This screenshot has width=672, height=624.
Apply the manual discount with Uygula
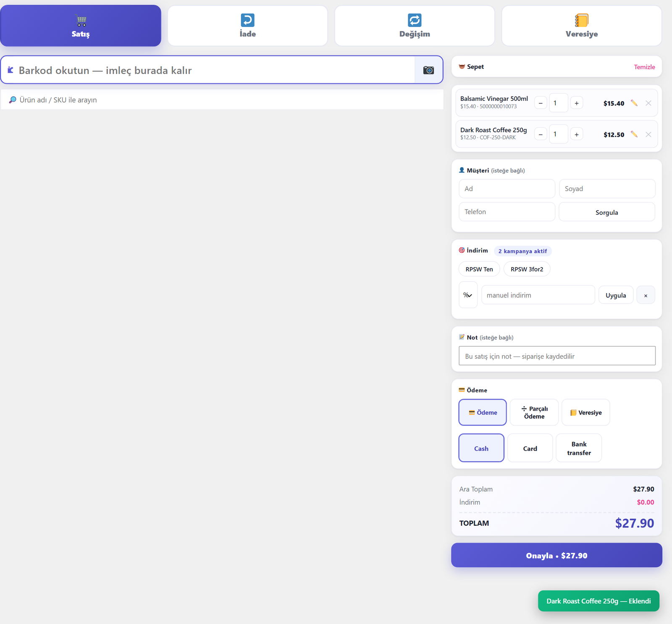(x=616, y=295)
